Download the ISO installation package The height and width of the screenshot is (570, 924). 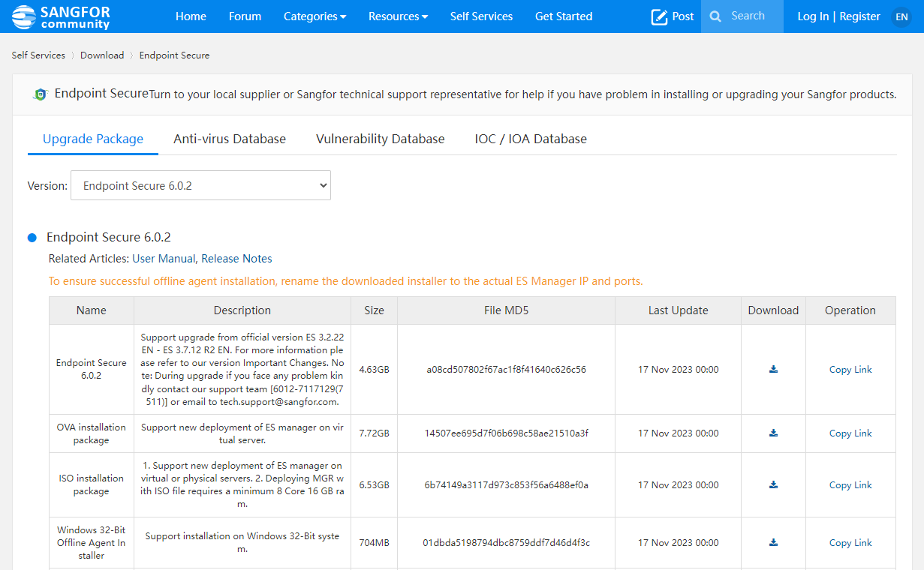click(x=773, y=484)
